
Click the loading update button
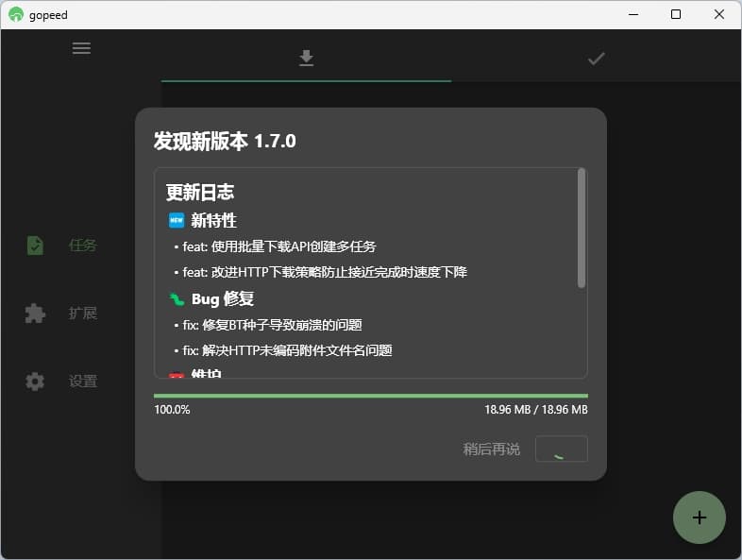562,449
